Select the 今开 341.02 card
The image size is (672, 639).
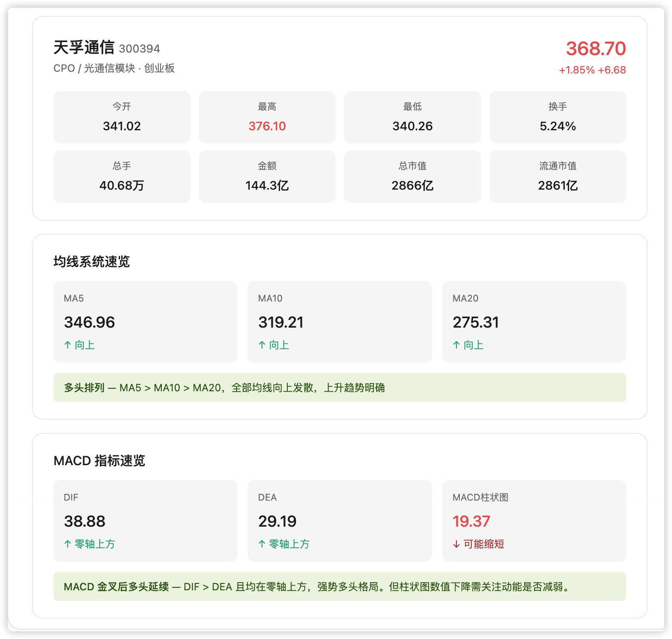pyautogui.click(x=122, y=117)
